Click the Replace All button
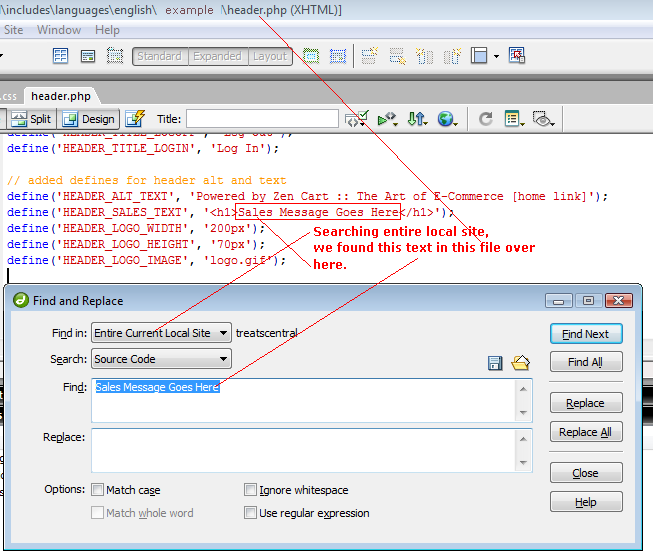The height and width of the screenshot is (557, 653). 586,432
